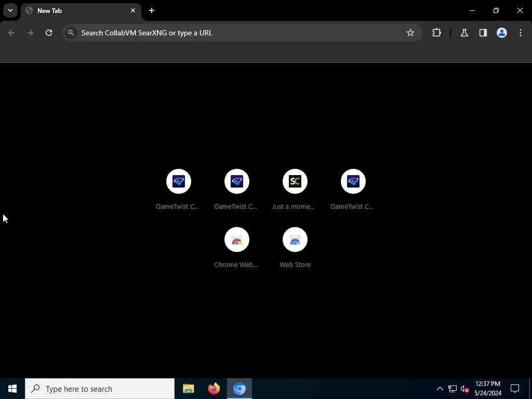Open the 'Chrome Web...' shortcut
The image size is (532, 399).
tap(237, 248)
